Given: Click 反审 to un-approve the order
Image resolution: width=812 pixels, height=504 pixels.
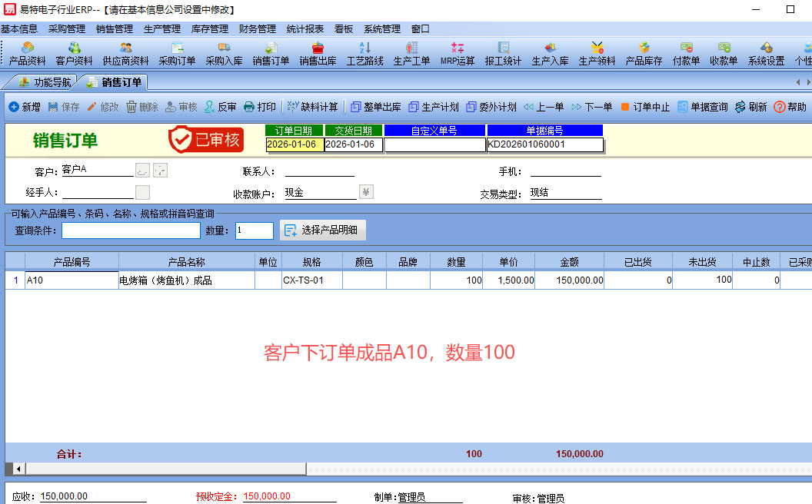Looking at the screenshot, I should pyautogui.click(x=220, y=107).
